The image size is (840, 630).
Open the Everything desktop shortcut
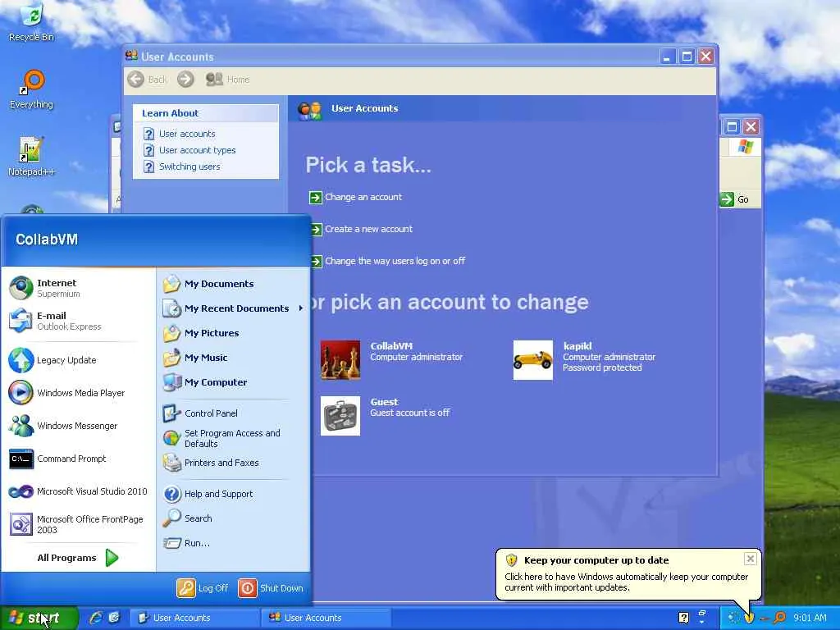(32, 89)
